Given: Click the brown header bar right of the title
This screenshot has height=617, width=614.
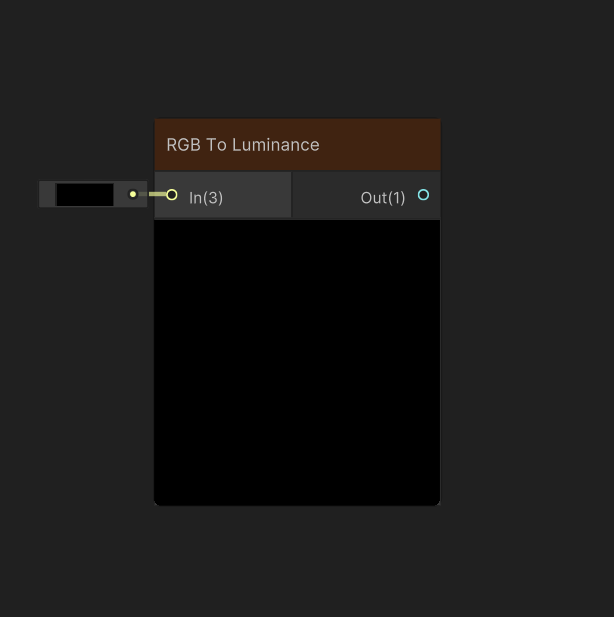Looking at the screenshot, I should pyautogui.click(x=380, y=145).
